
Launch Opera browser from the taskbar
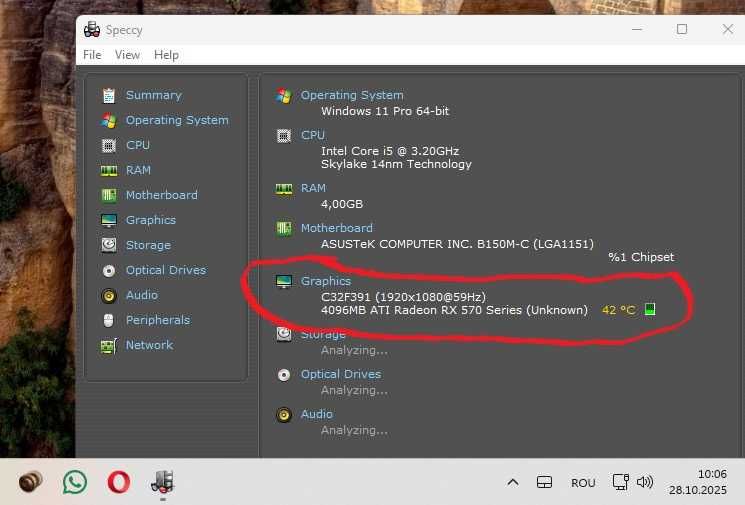[x=119, y=482]
